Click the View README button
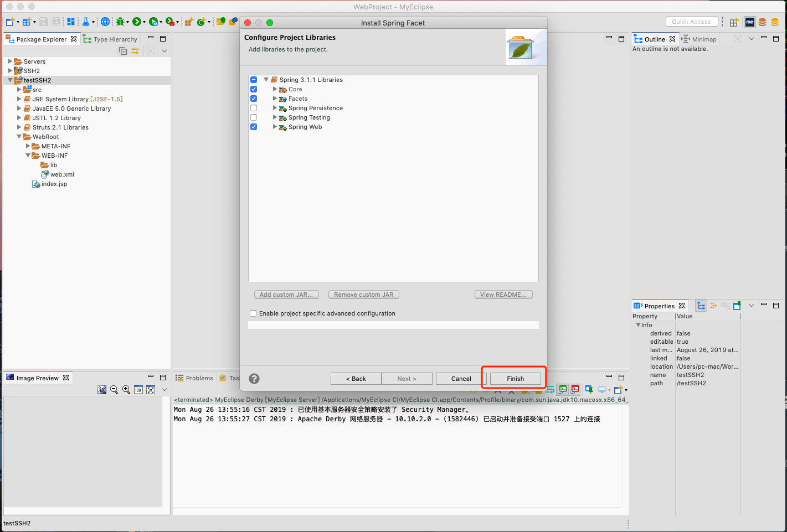The height and width of the screenshot is (532, 787). tap(503, 295)
